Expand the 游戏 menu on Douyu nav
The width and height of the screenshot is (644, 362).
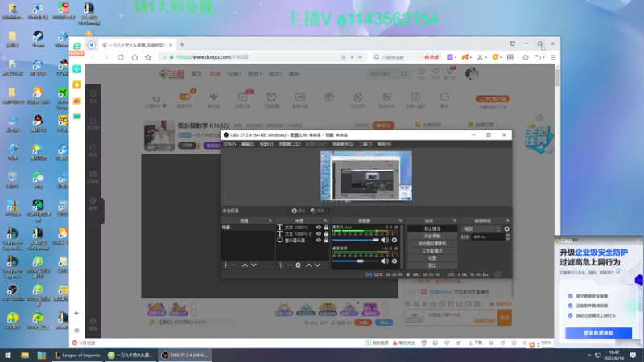(x=275, y=74)
